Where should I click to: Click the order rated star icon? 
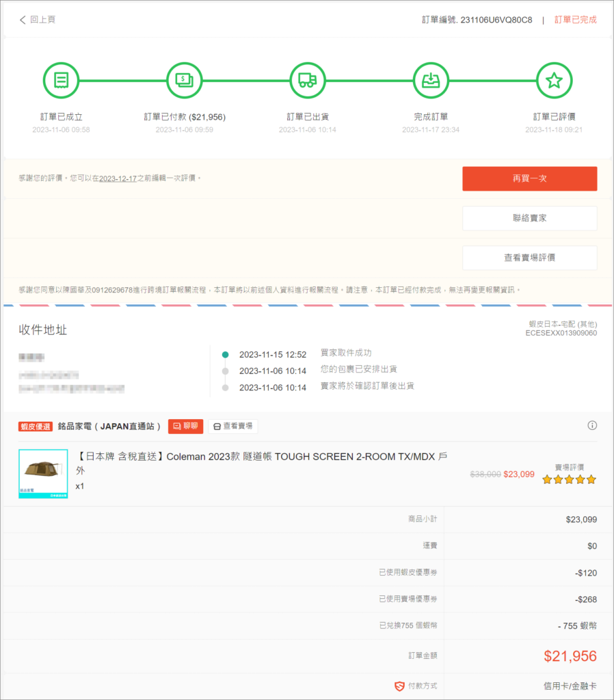[x=554, y=81]
